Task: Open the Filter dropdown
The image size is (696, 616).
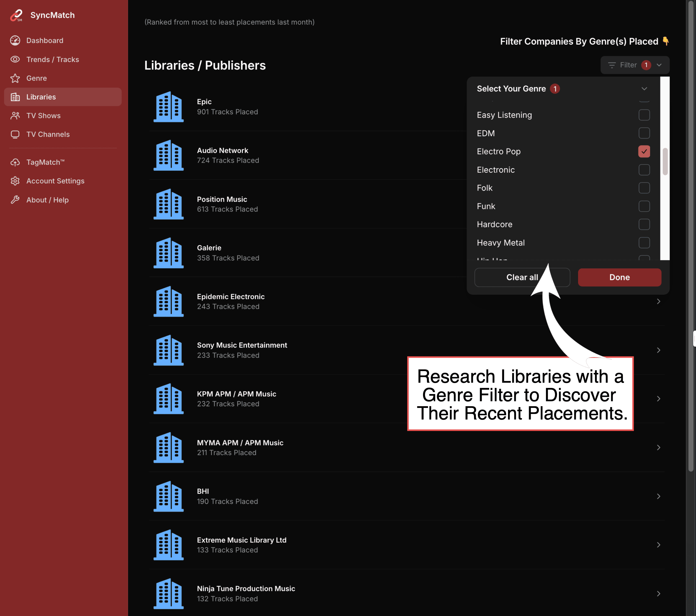Action: point(635,65)
